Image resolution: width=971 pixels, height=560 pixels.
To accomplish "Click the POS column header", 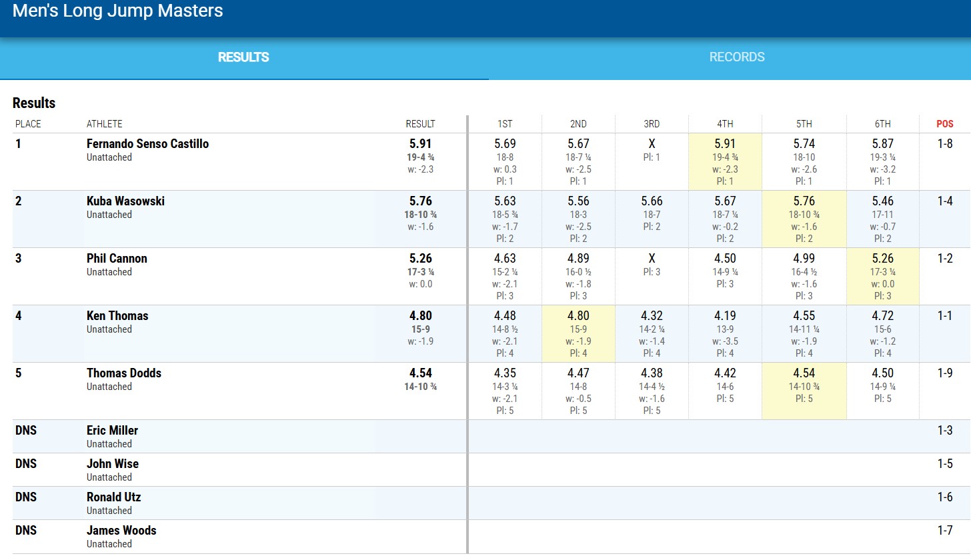I will coord(944,124).
